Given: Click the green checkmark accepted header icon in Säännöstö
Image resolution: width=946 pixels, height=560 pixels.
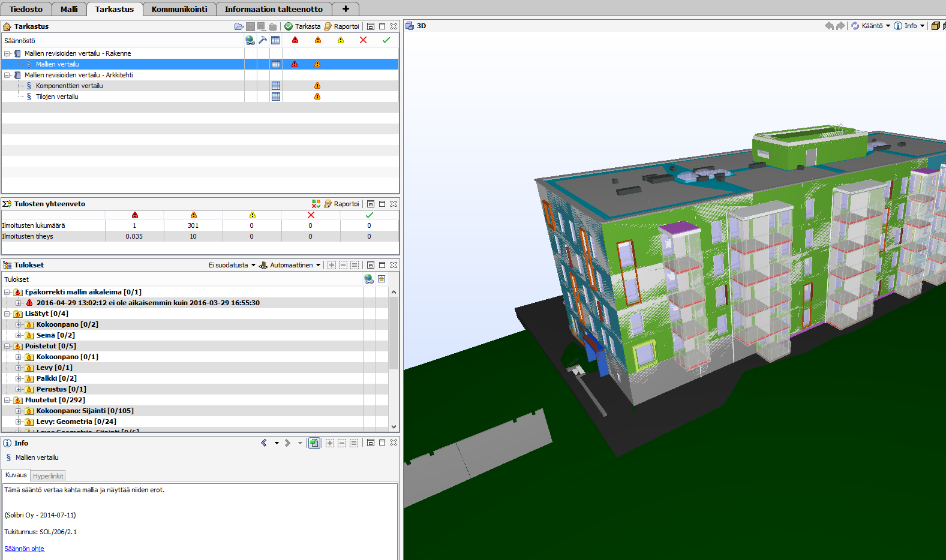Looking at the screenshot, I should click(386, 40).
